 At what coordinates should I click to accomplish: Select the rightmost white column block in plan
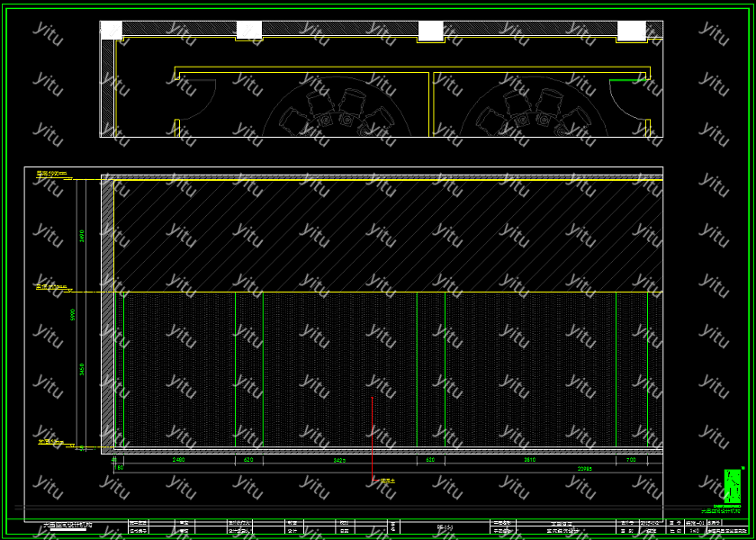coord(631,31)
